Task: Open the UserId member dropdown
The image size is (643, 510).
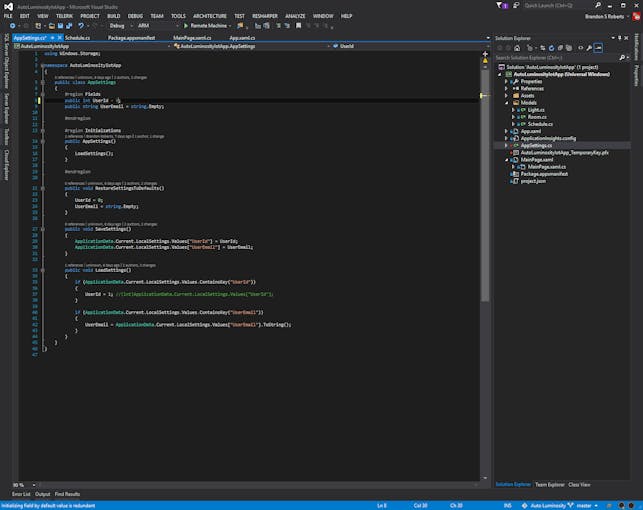Action: coord(410,46)
